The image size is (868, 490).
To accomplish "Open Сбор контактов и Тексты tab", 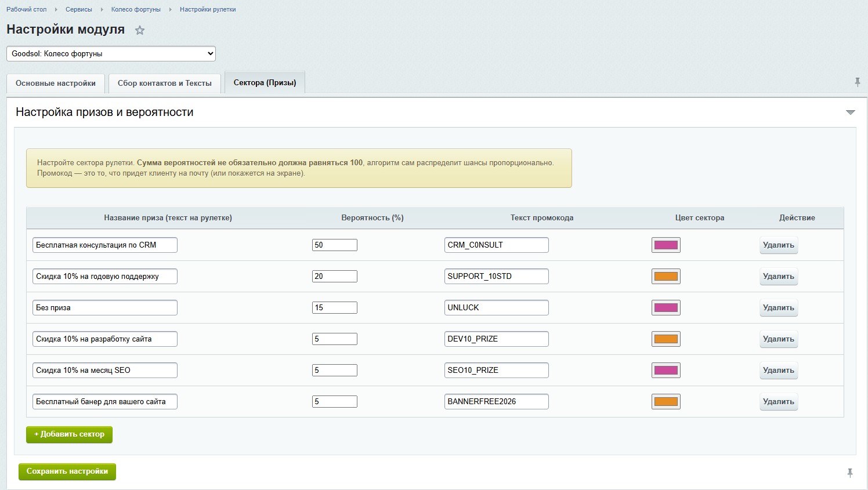I will click(x=165, y=84).
